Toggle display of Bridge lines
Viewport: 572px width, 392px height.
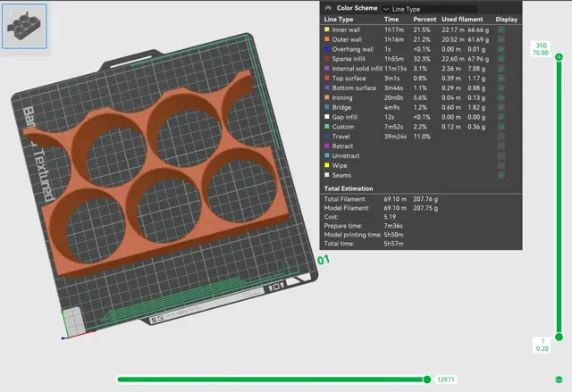(x=501, y=107)
